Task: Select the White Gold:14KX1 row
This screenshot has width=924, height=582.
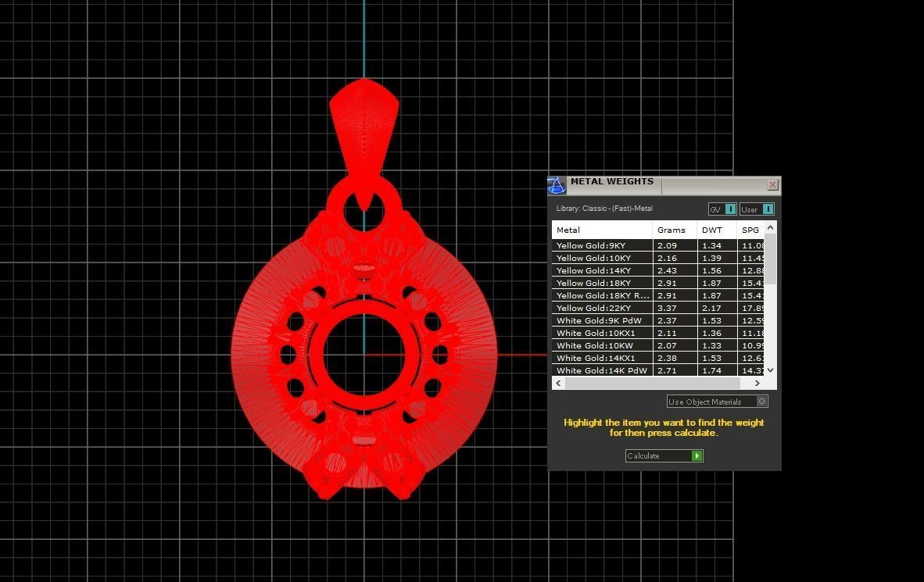Action: pos(657,358)
